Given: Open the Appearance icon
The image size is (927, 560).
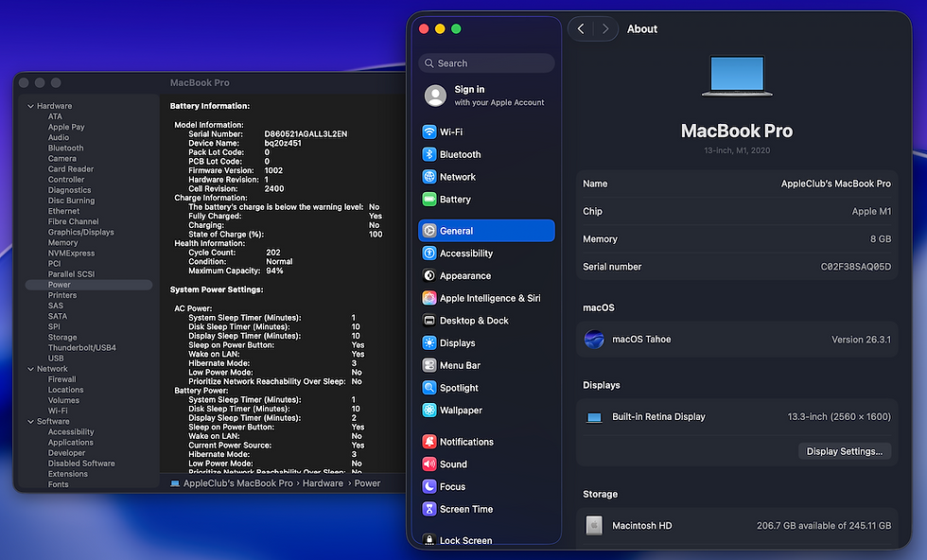Looking at the screenshot, I should (429, 275).
